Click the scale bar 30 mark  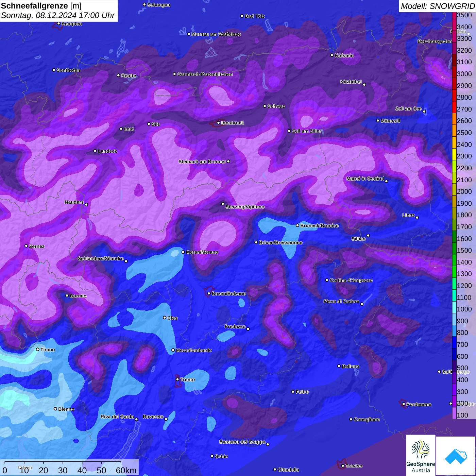(x=63, y=471)
